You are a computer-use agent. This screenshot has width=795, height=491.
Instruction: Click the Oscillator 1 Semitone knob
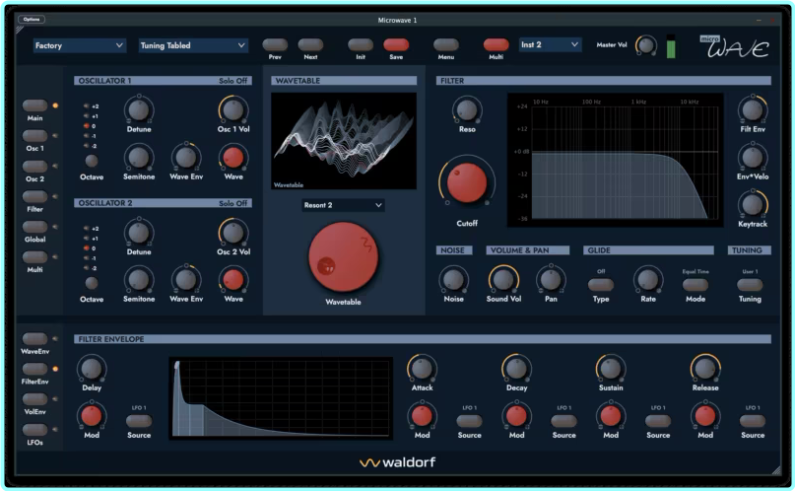[x=139, y=157]
